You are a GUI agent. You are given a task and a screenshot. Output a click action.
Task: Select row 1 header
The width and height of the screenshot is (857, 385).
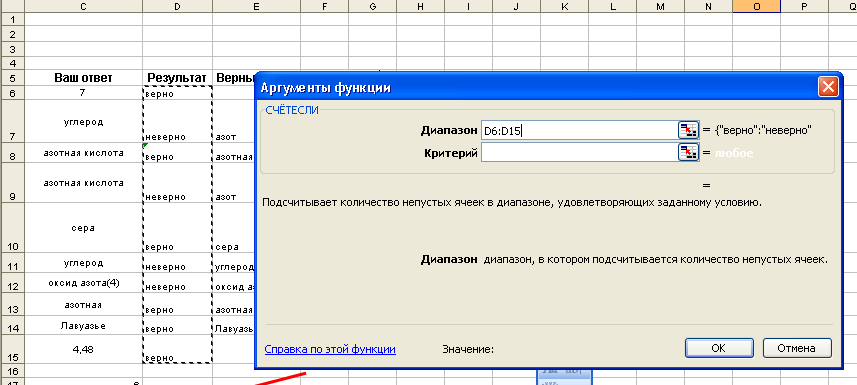coord(12,20)
